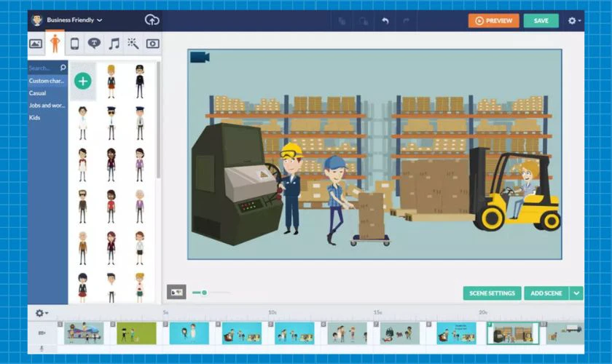This screenshot has height=364, width=612.
Task: Open the top-right gear settings dropdown
Action: [574, 20]
